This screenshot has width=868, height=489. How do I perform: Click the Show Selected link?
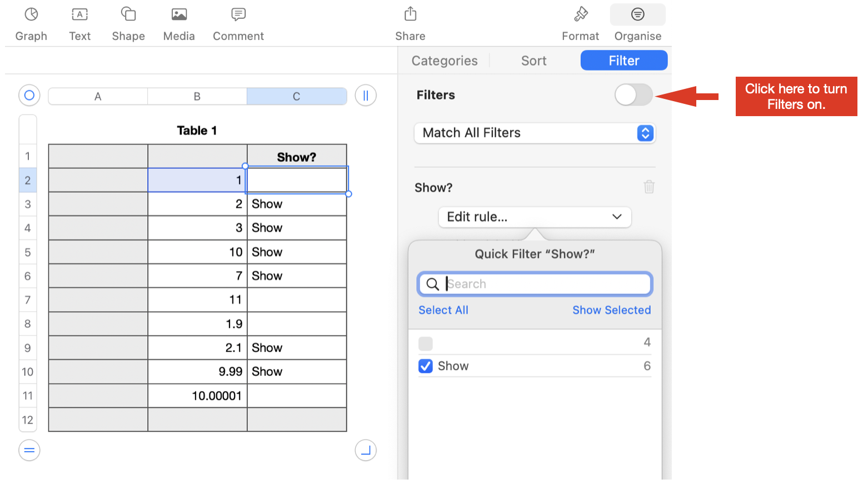(x=611, y=310)
